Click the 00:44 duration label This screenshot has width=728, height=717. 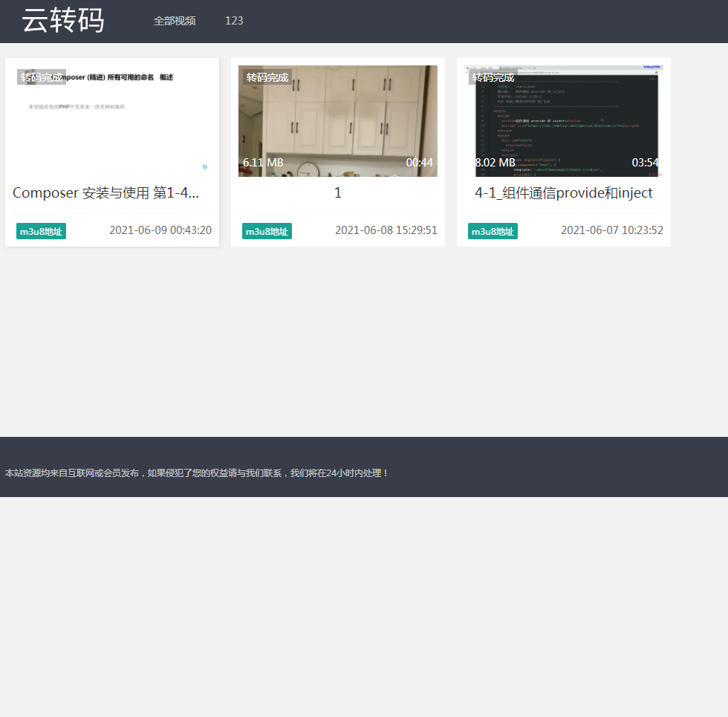point(419,163)
